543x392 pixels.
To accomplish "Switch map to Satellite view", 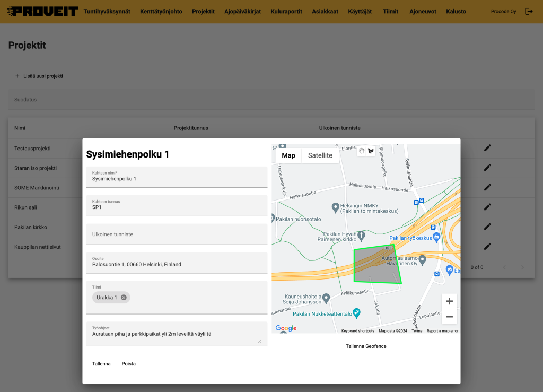I will pos(320,155).
